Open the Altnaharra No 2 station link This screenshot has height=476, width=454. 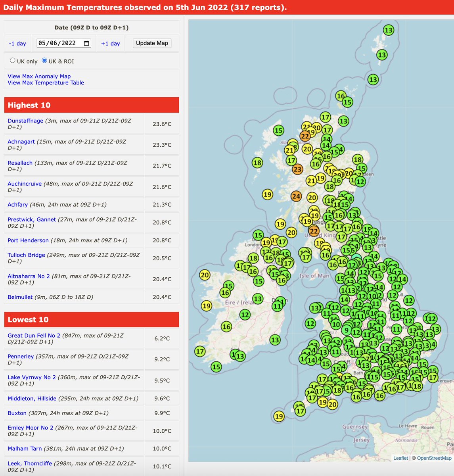[29, 276]
